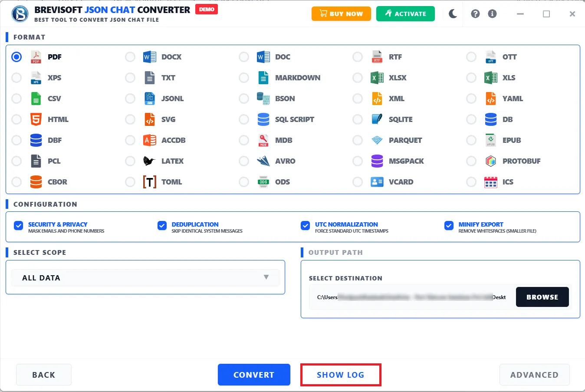The height and width of the screenshot is (392, 585).
Task: Click the EPUB book icon
Action: [x=491, y=140]
